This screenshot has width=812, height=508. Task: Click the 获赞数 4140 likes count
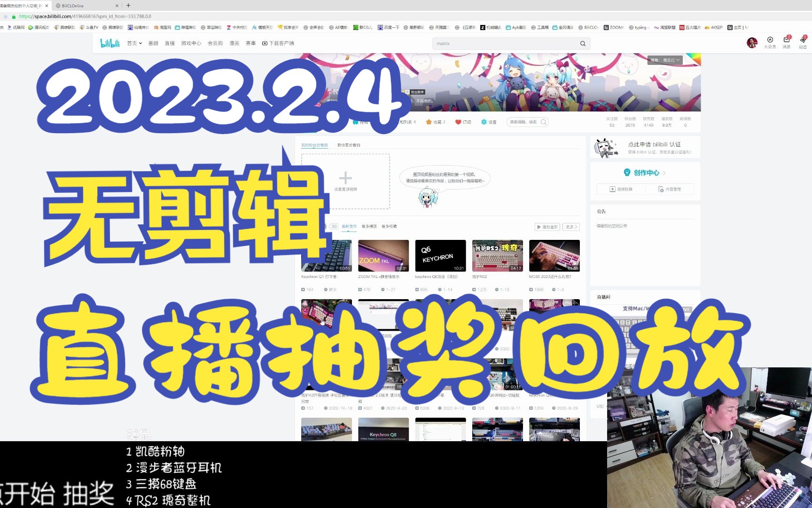[648, 122]
